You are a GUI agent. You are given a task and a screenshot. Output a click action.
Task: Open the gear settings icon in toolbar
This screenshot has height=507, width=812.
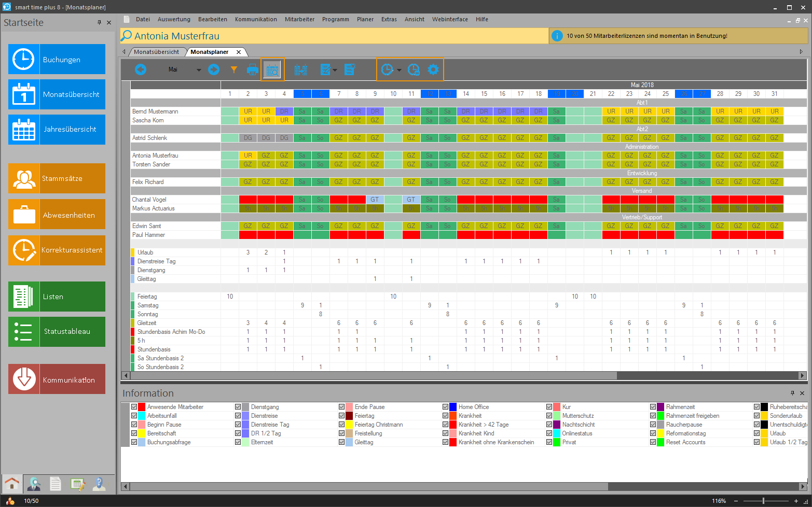pyautogui.click(x=433, y=69)
